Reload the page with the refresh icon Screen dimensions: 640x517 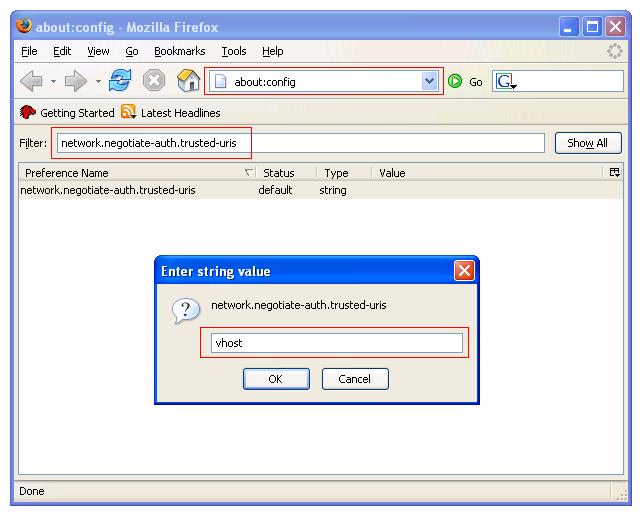[x=121, y=82]
